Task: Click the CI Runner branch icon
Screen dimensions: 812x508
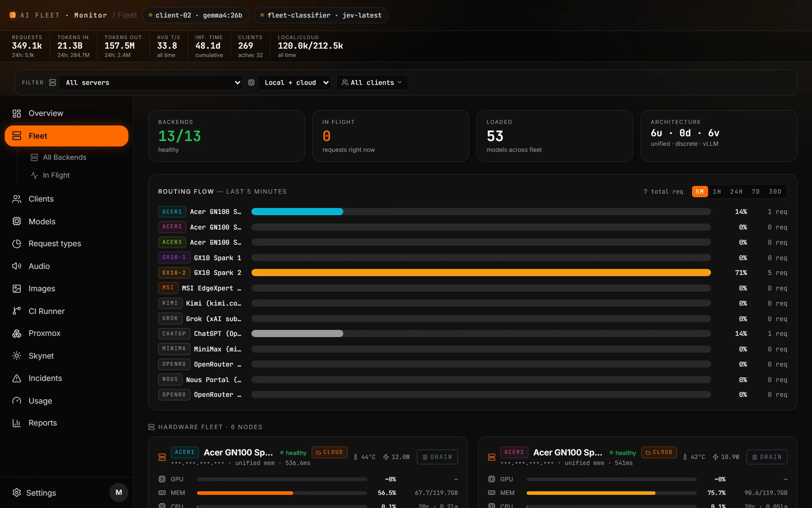Action: click(17, 311)
